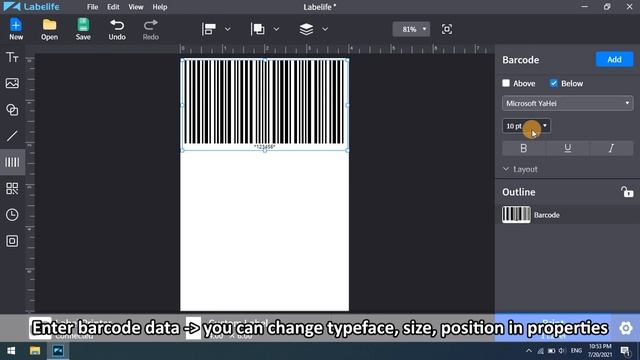Screen dimensions: 640x360
Task: Open the notification center icon
Action: (625, 351)
